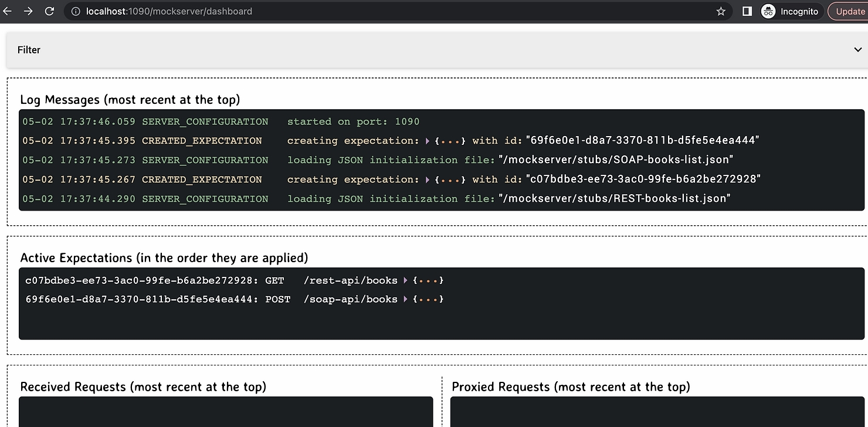Select the SOAP-books-list.json file path text
Image resolution: width=868 pixels, height=427 pixels.
click(616, 160)
